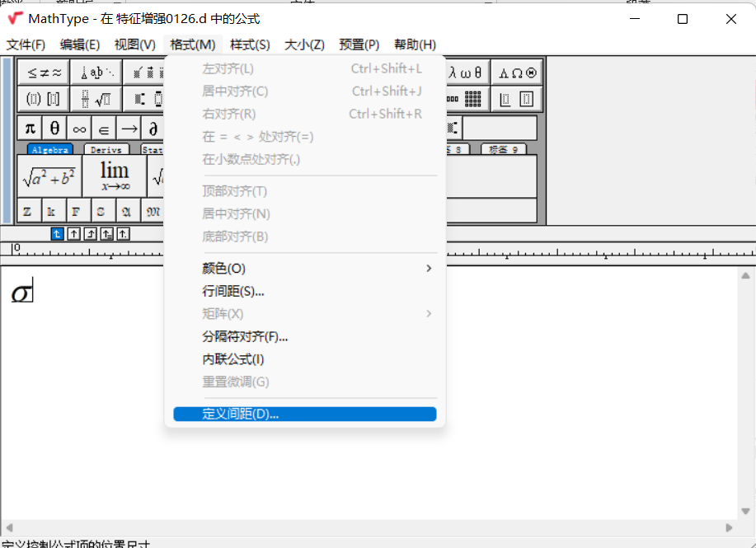This screenshot has height=548, width=756.
Task: Choose 行间距(S)... from the menu
Action: [305, 291]
